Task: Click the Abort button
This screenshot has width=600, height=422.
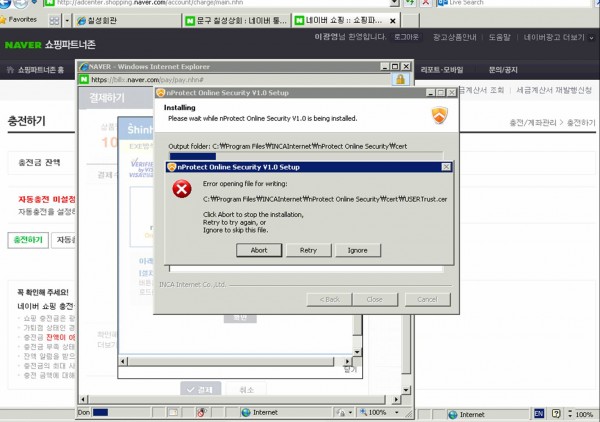Action: pos(259,250)
